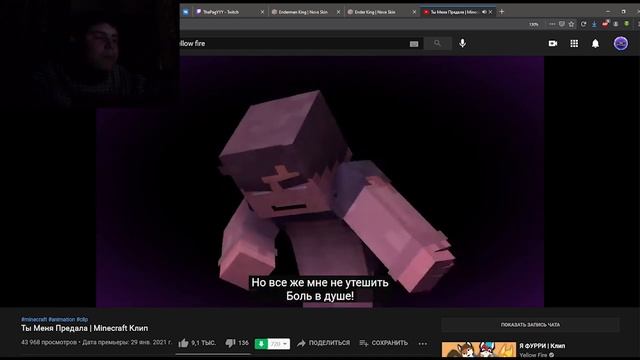Click the green shield extension icon
Viewport: 640px width, 360px height.
pos(627,24)
